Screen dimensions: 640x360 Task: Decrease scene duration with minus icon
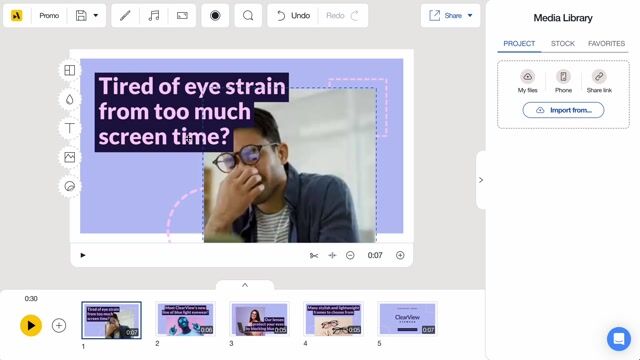point(350,256)
